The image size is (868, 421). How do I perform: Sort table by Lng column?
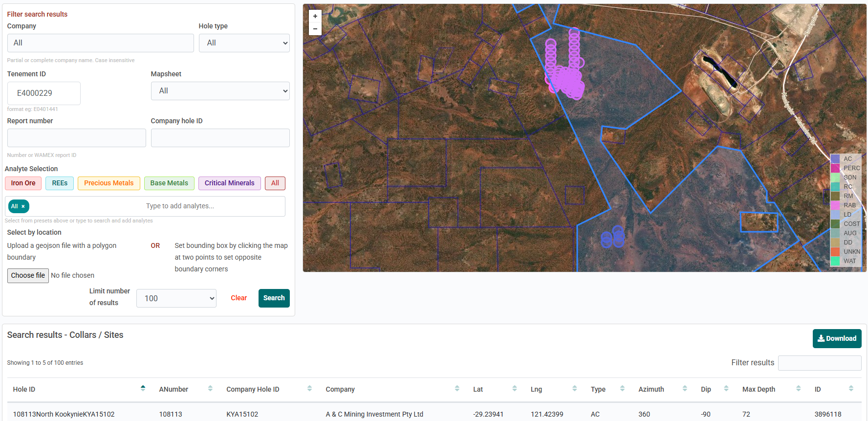tap(574, 388)
